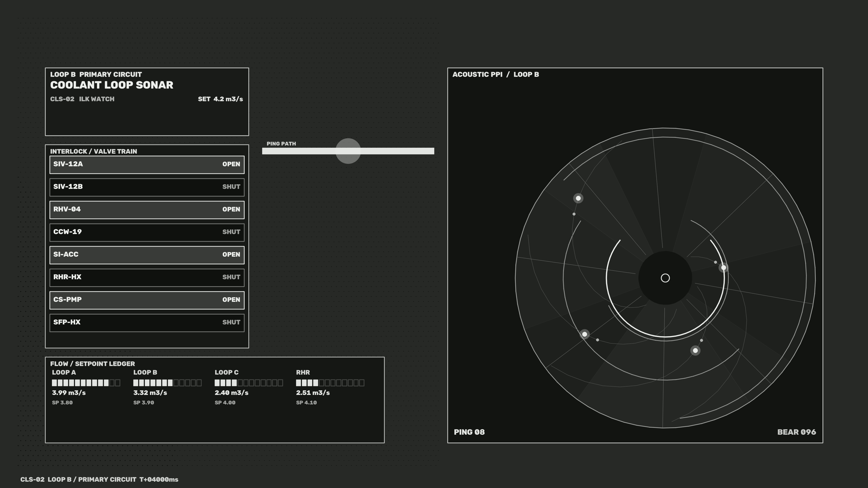868x488 pixels.
Task: Select the lower-left sonar contact blip
Action: click(x=585, y=334)
